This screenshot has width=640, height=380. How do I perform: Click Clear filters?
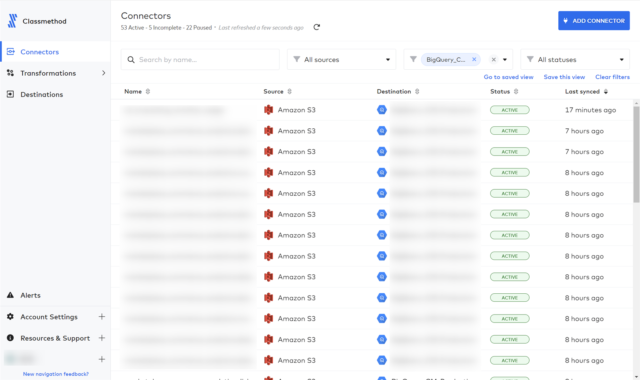click(x=612, y=77)
